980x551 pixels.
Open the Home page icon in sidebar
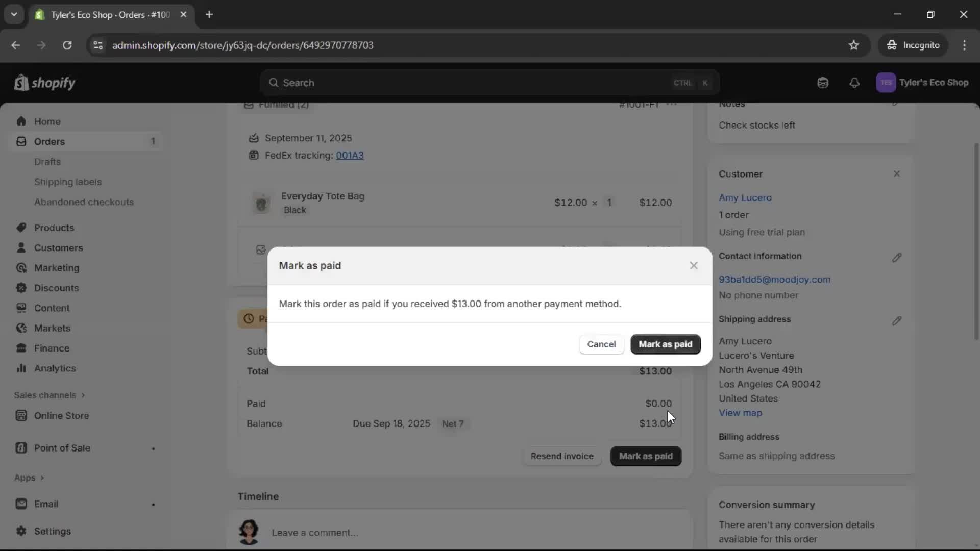point(21,121)
